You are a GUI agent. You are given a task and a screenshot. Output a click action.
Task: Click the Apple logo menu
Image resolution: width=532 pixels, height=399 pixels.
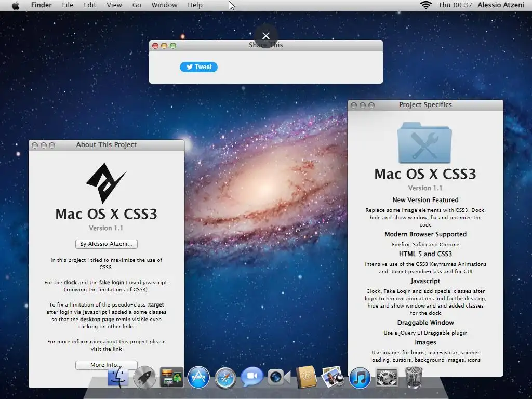click(x=16, y=5)
